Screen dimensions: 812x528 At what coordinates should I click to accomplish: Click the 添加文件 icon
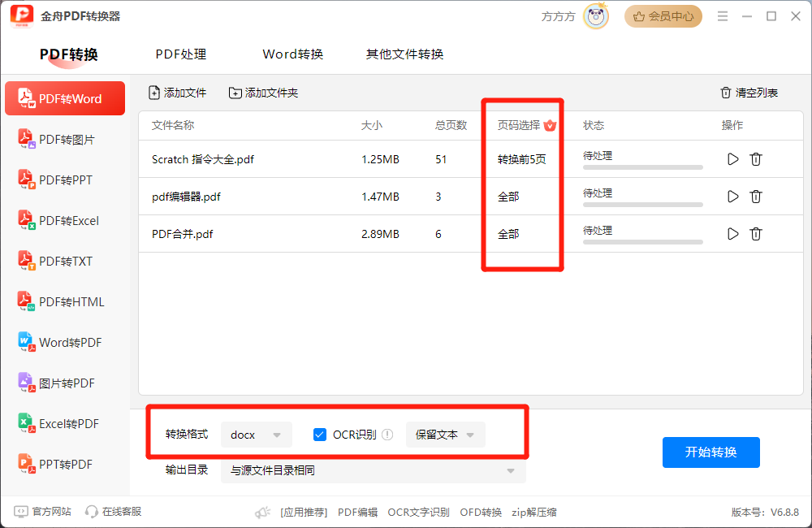click(154, 93)
